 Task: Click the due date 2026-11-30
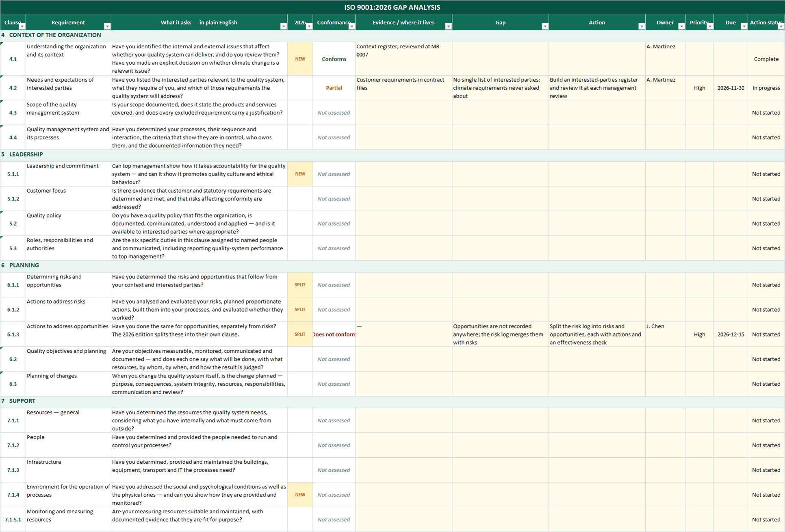[x=731, y=88]
